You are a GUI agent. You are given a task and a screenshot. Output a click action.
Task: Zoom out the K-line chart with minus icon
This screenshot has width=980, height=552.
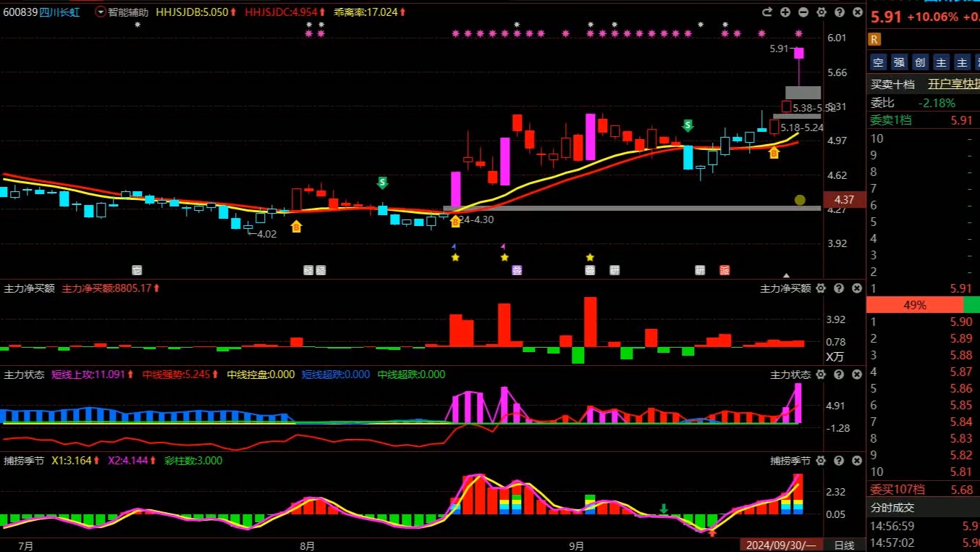click(803, 12)
